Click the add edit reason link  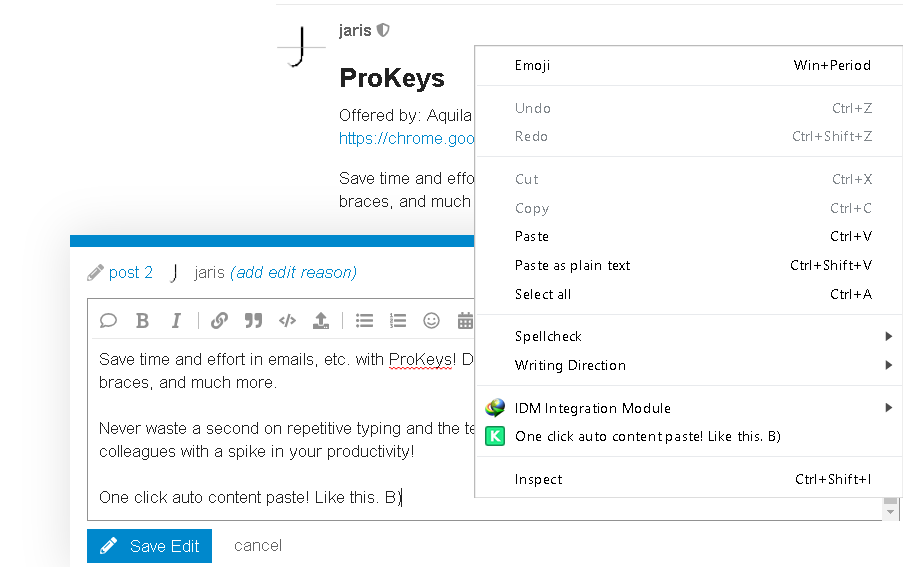tap(293, 272)
